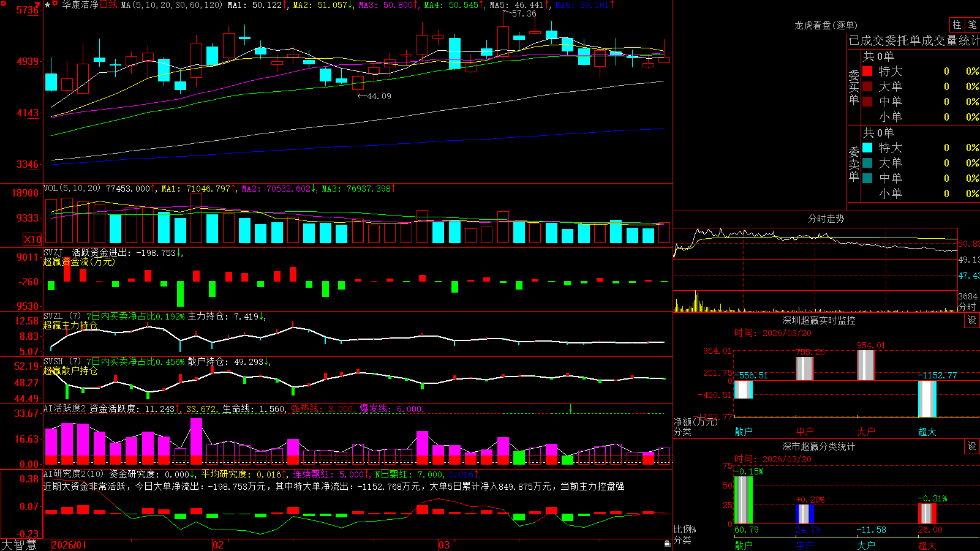The image size is (980, 551).
Task: Click the 超赢散户持仓 indicator label
Action: click(x=70, y=370)
